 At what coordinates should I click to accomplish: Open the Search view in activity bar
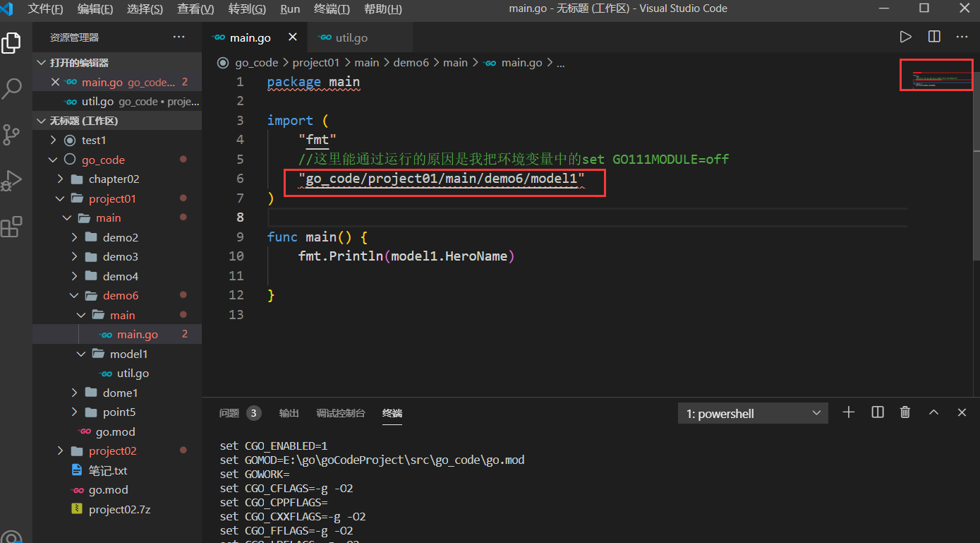pos(11,89)
